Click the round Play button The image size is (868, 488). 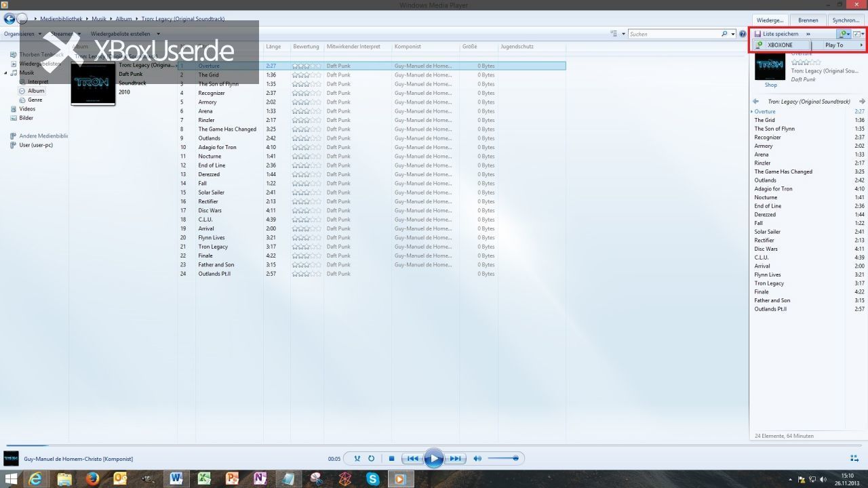point(433,459)
